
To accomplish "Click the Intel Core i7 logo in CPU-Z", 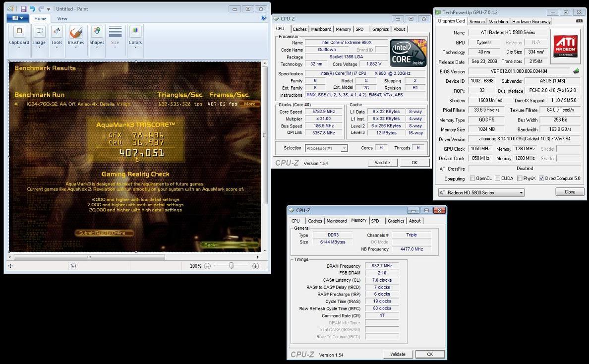I will [x=409, y=53].
